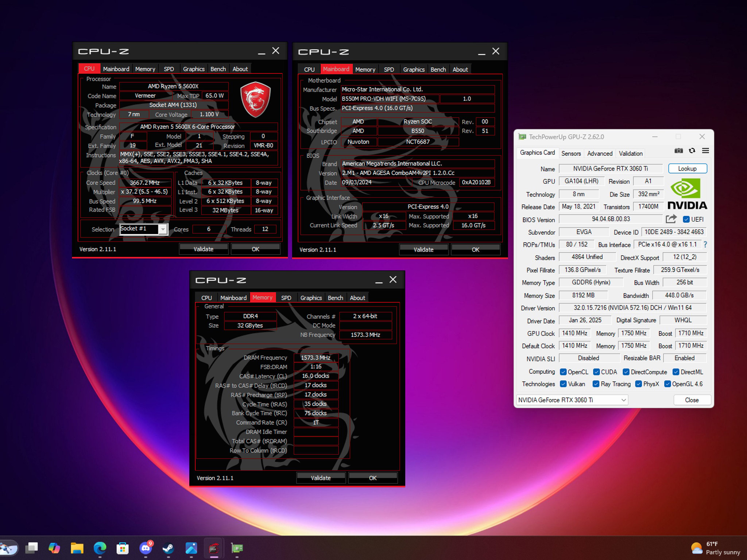The image size is (747, 560).
Task: Share BIOS via the export arrow icon in GPU-Z
Action: point(671,219)
